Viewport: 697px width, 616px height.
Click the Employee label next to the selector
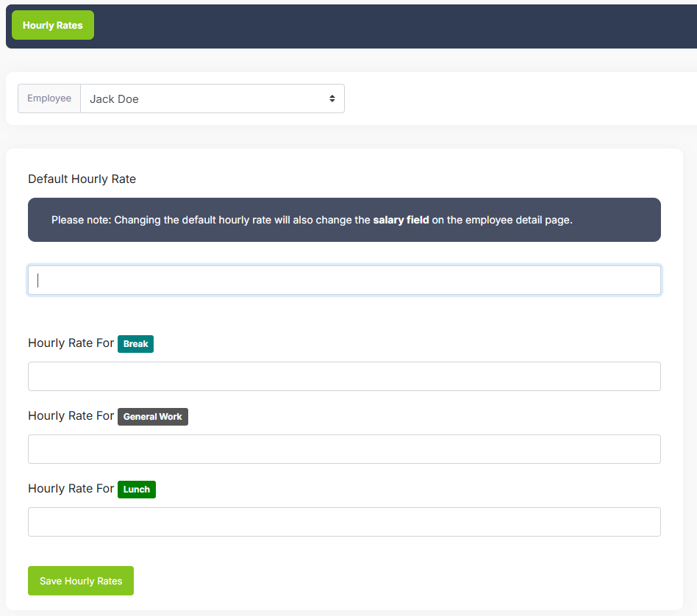49,98
